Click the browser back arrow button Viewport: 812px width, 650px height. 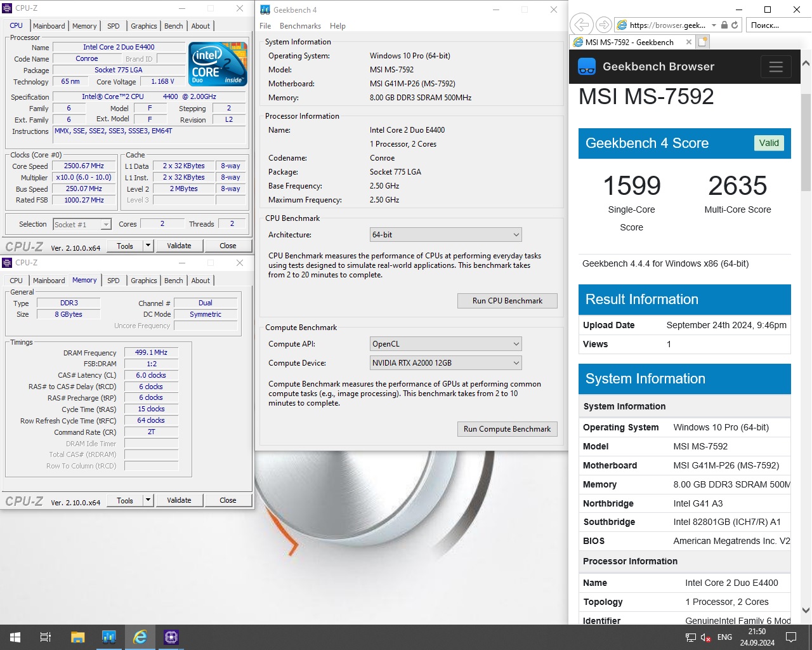click(580, 25)
